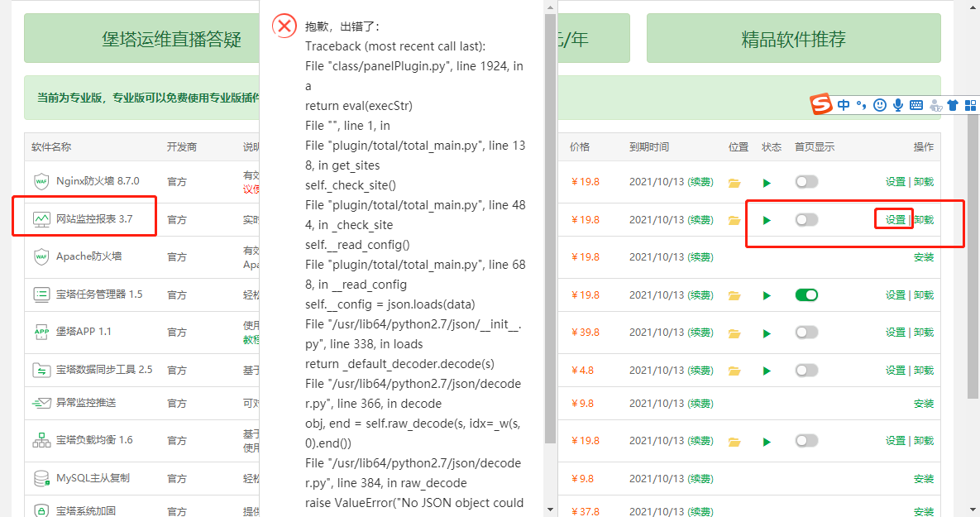Click the 网站监控报表 chart monitor icon
The image size is (980, 517).
pyautogui.click(x=41, y=219)
